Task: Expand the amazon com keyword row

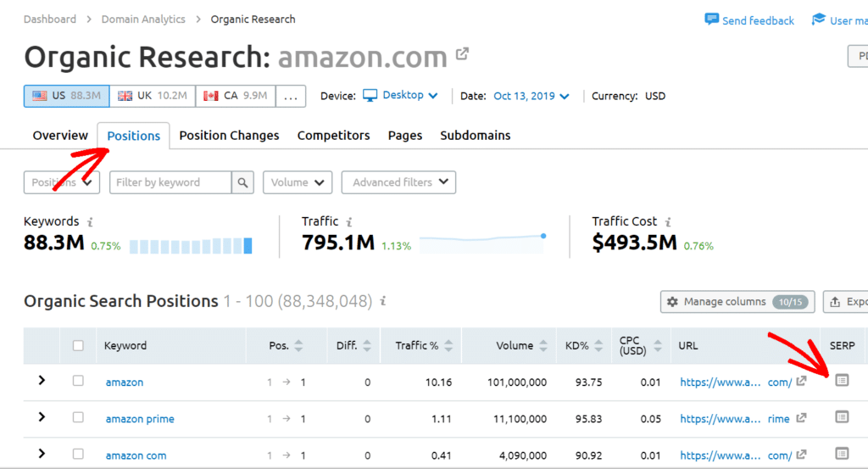Action: pos(42,454)
